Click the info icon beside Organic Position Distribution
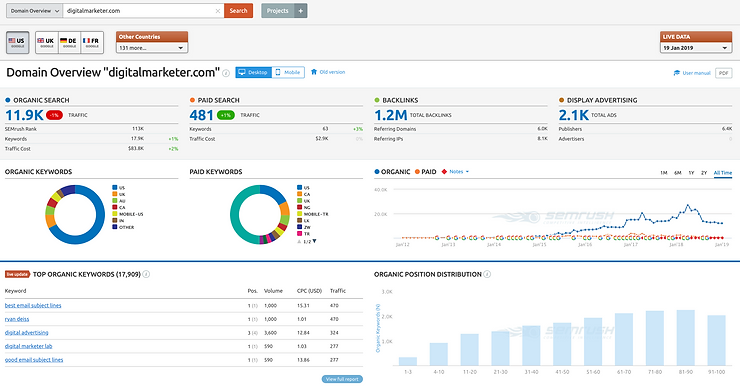This screenshot has width=740, height=391. [487, 274]
